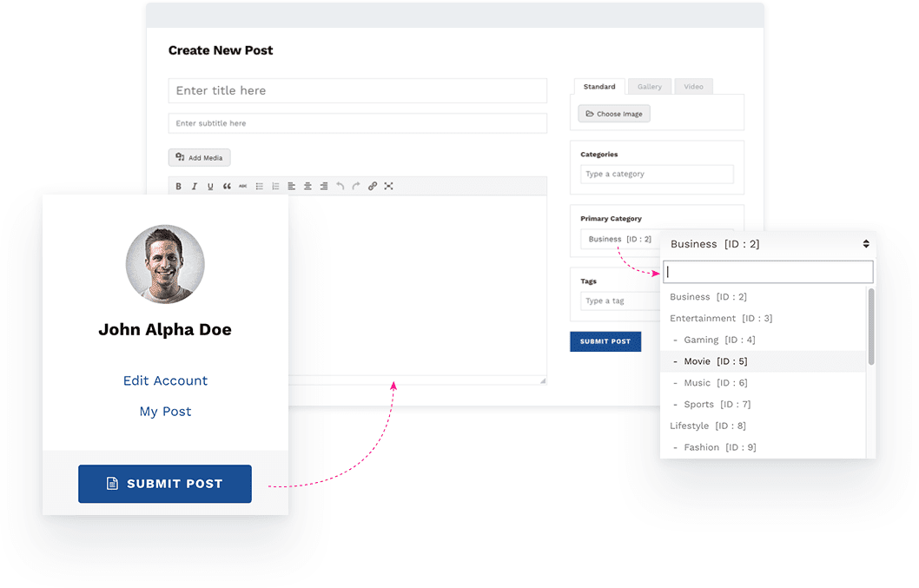This screenshot has height=588, width=919.
Task: Open the Edit Account link
Action: (x=165, y=380)
